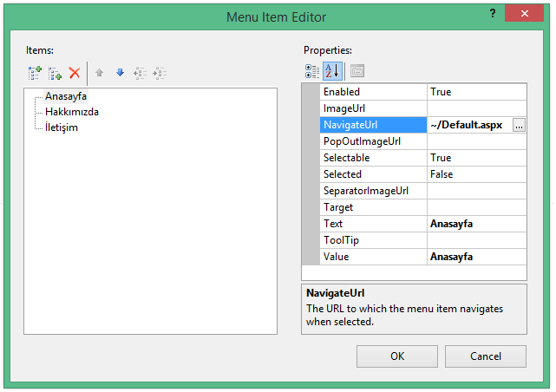The width and height of the screenshot is (556, 392).
Task: Confirm changes with the OK button
Action: click(x=397, y=356)
